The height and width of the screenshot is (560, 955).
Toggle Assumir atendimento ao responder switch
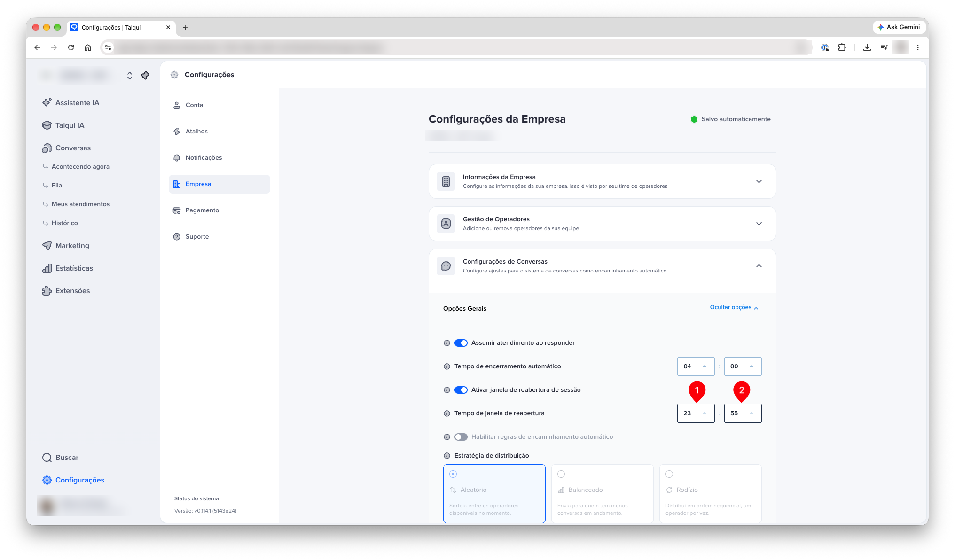[461, 343]
